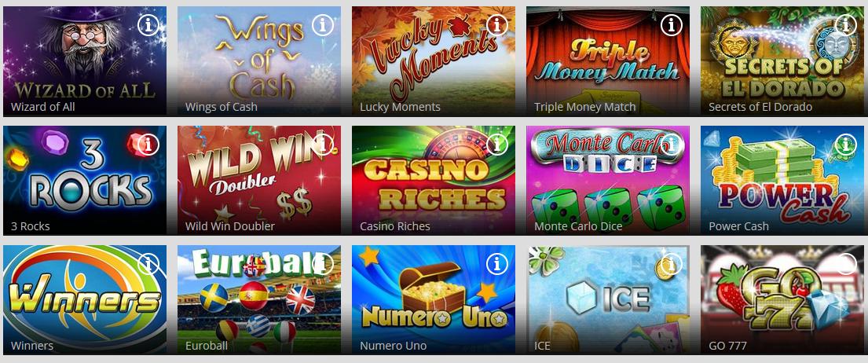The image size is (868, 363).
Task: Click the Casino Riches caption label
Action: click(x=394, y=226)
